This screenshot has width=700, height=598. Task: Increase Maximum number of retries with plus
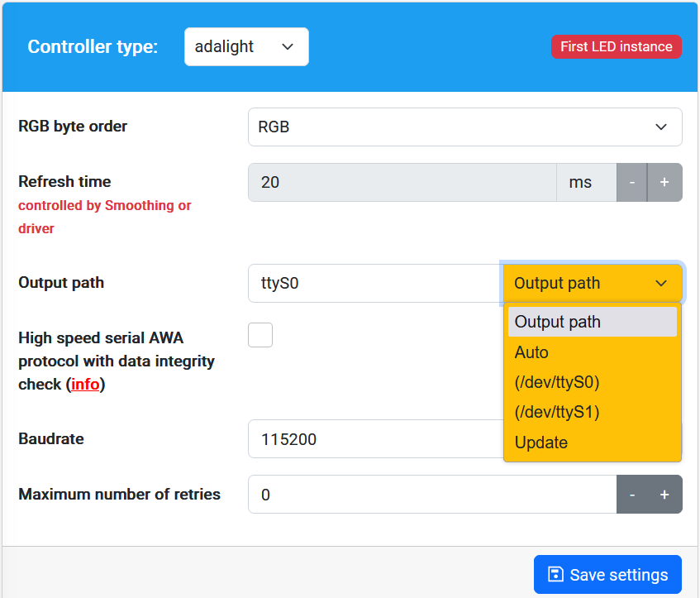pyautogui.click(x=664, y=495)
